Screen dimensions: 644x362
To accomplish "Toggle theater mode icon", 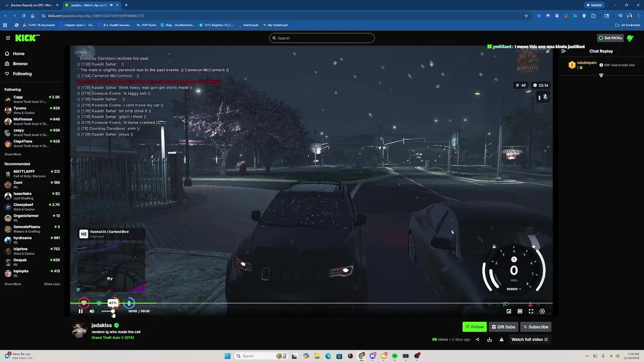I will (x=520, y=311).
